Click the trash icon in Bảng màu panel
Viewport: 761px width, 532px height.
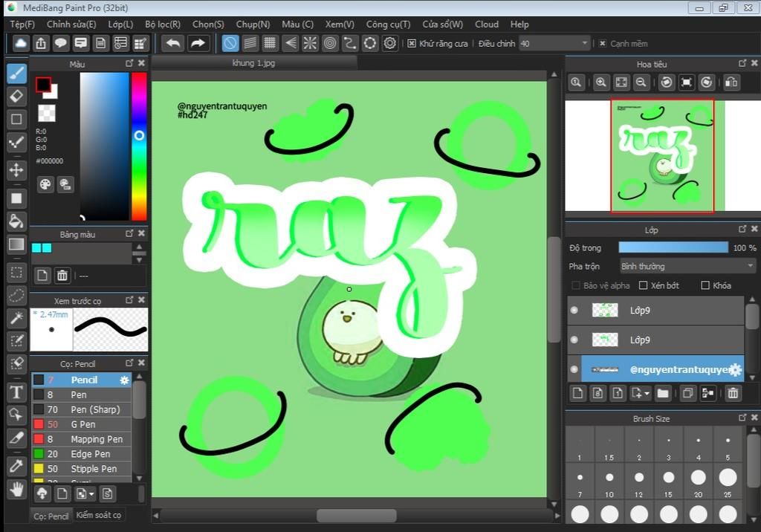[x=62, y=276]
